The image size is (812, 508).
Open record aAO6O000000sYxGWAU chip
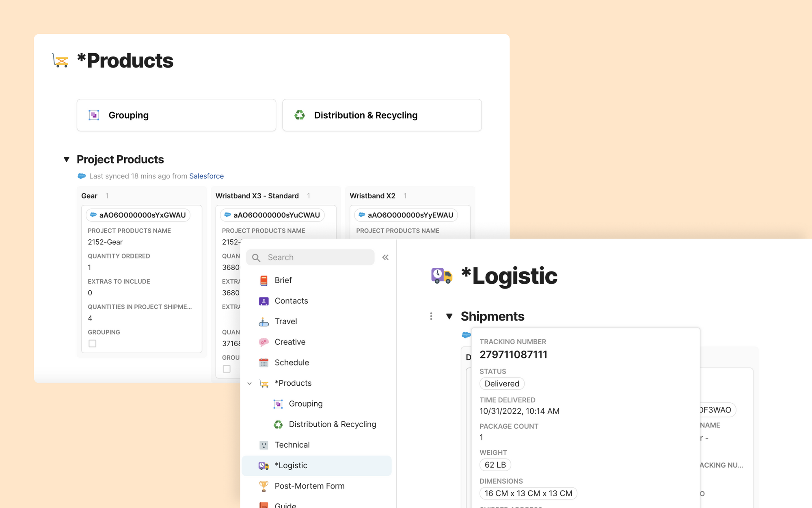coord(138,215)
